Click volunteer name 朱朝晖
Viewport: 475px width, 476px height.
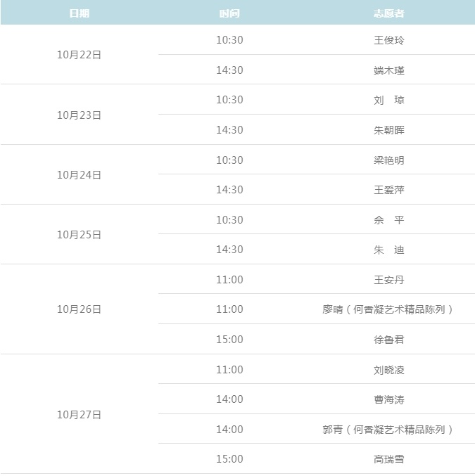click(388, 130)
